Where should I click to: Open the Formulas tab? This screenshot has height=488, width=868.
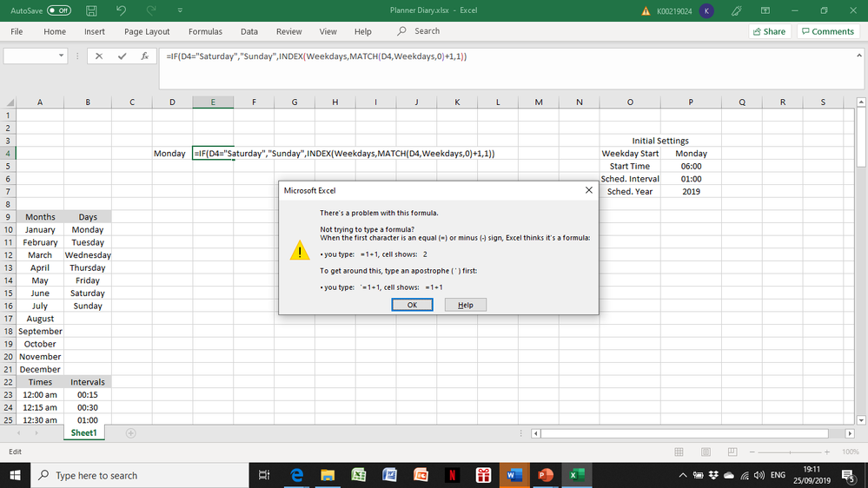205,31
